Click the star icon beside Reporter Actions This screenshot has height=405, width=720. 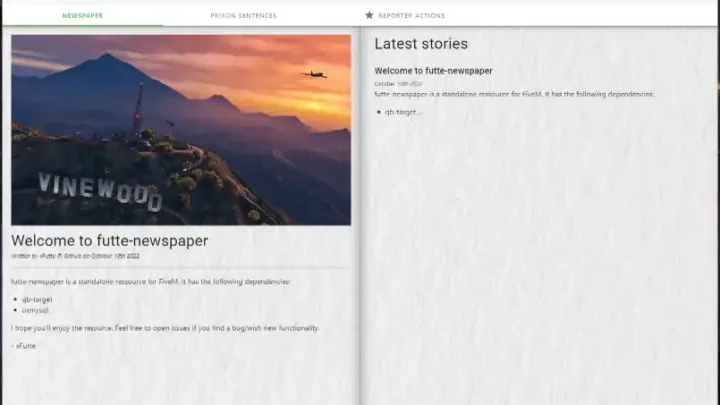[x=369, y=15]
